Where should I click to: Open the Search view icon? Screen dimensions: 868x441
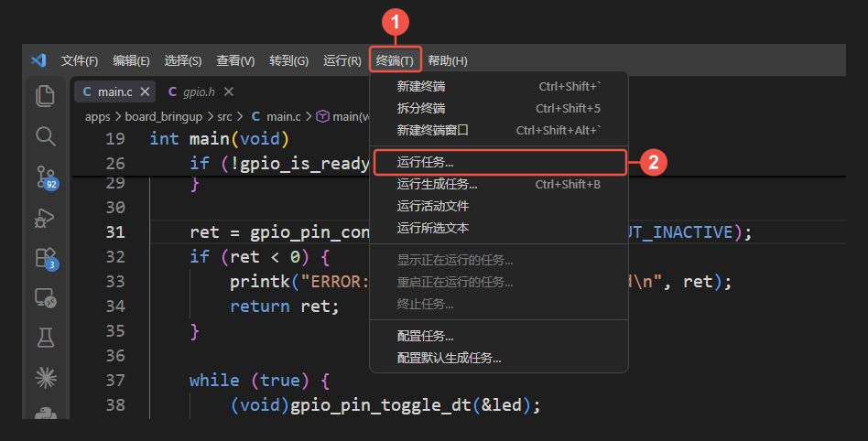click(x=45, y=136)
